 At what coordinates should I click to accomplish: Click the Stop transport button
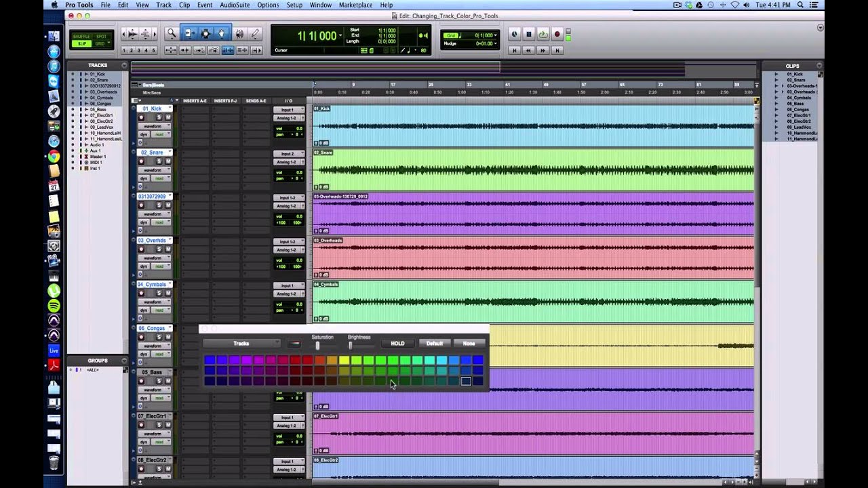(x=529, y=34)
